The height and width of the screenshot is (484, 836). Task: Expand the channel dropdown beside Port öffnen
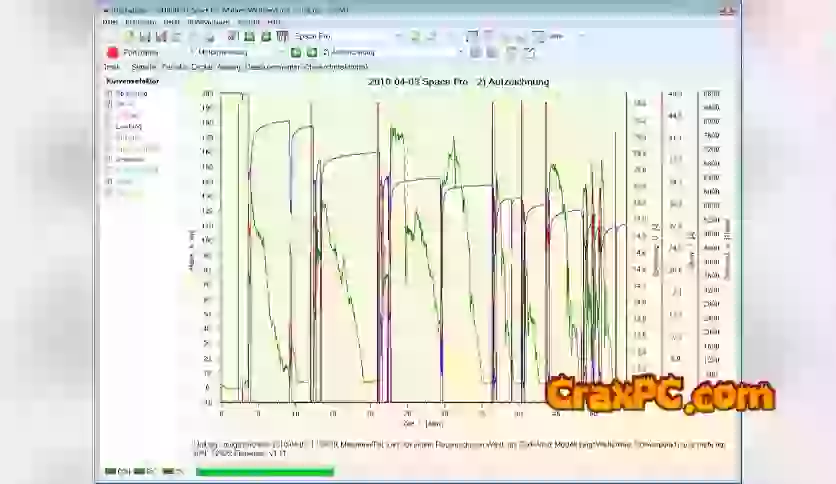point(281,52)
